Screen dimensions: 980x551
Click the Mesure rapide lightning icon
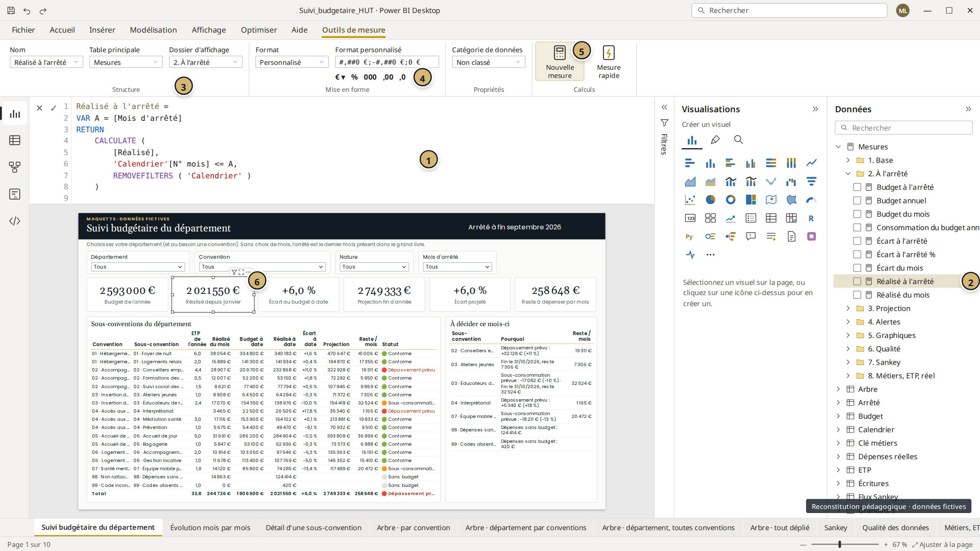(608, 53)
